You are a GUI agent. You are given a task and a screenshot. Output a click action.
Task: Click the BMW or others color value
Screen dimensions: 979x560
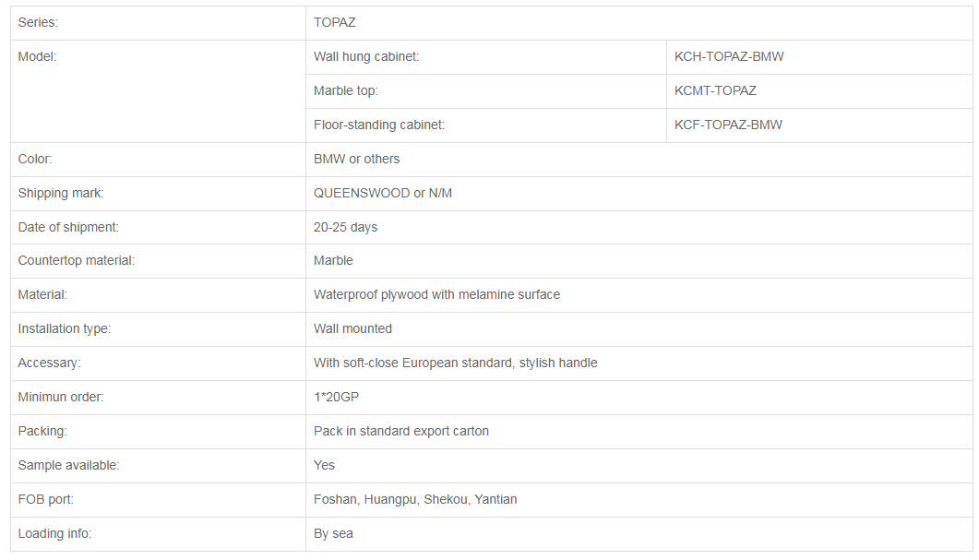click(x=356, y=160)
